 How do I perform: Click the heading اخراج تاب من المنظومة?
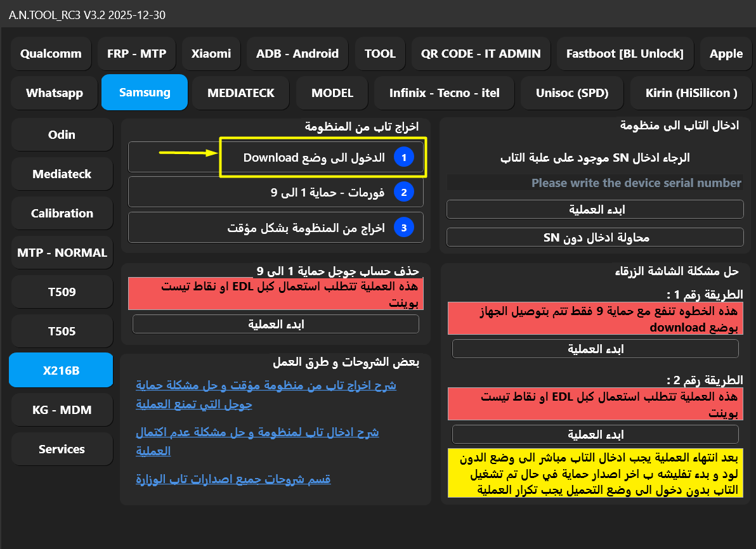point(362,126)
